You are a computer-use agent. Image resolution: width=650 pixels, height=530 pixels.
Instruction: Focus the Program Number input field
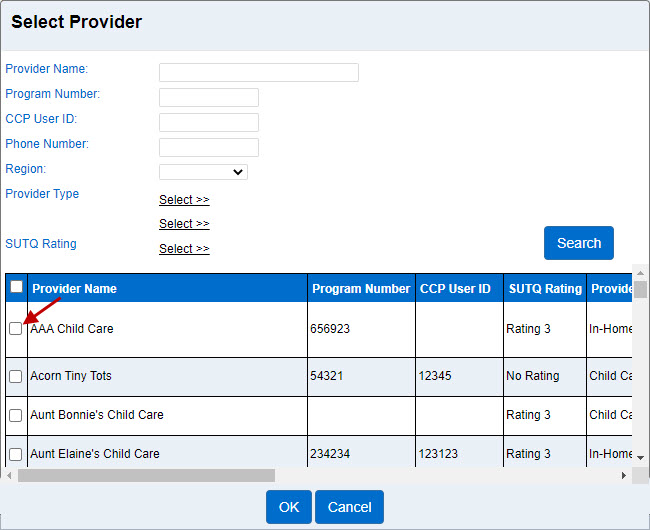[209, 97]
